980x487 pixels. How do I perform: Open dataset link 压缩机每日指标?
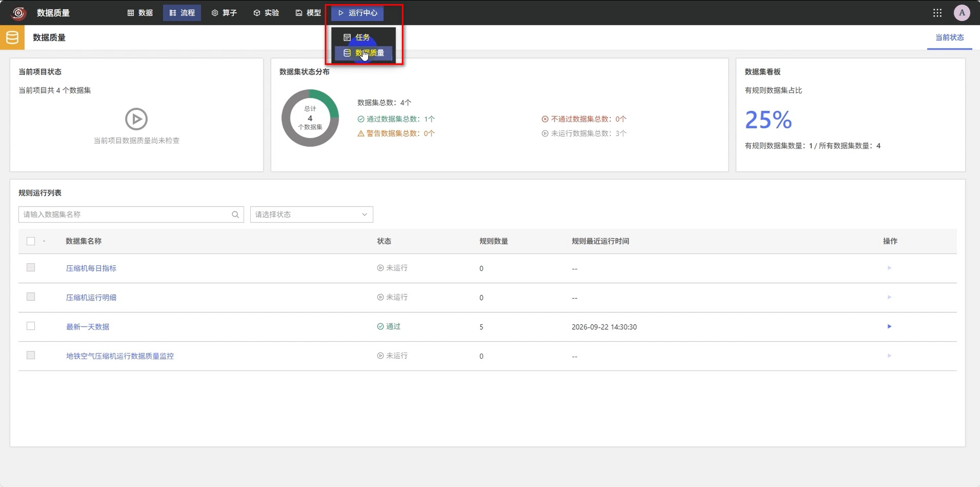click(91, 268)
